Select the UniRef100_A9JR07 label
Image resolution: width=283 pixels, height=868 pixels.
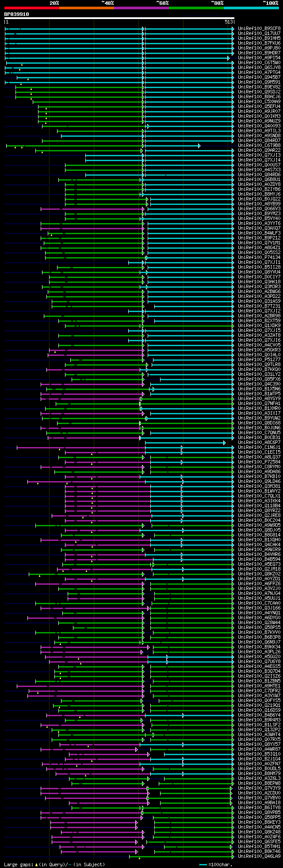pyautogui.click(x=259, y=111)
